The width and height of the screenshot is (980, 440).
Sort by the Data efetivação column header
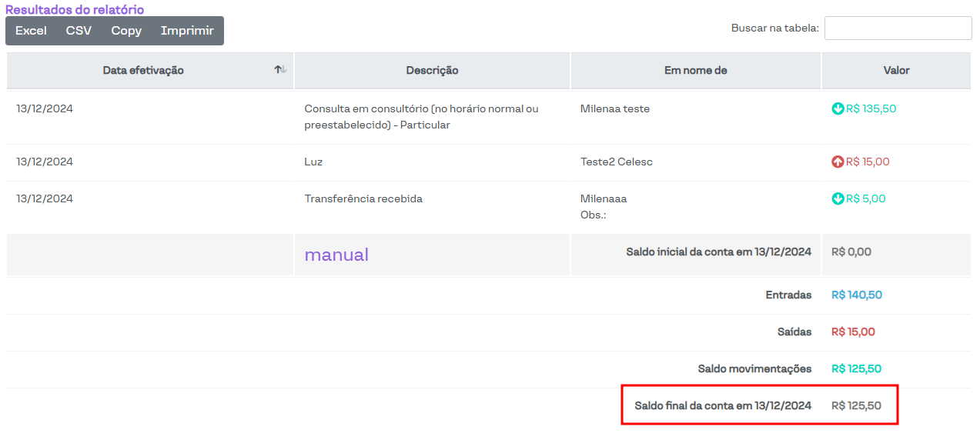(143, 71)
